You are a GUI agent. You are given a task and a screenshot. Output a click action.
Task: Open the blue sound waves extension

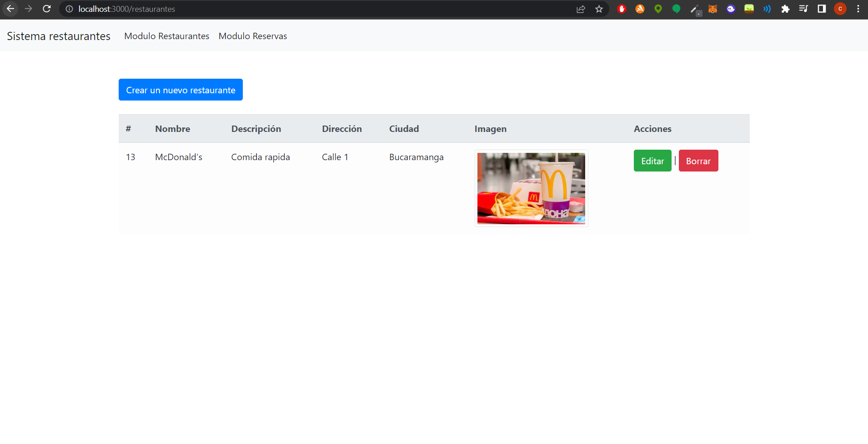point(767,9)
